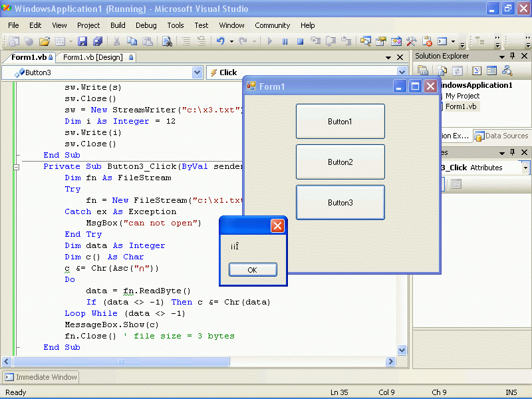
Task: Open Find in Files binoculars icon
Action: click(167, 41)
